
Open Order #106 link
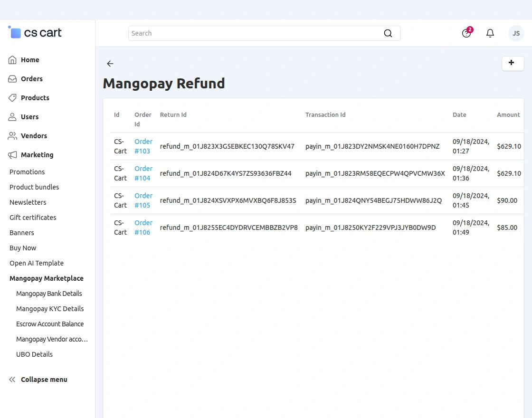(x=143, y=228)
